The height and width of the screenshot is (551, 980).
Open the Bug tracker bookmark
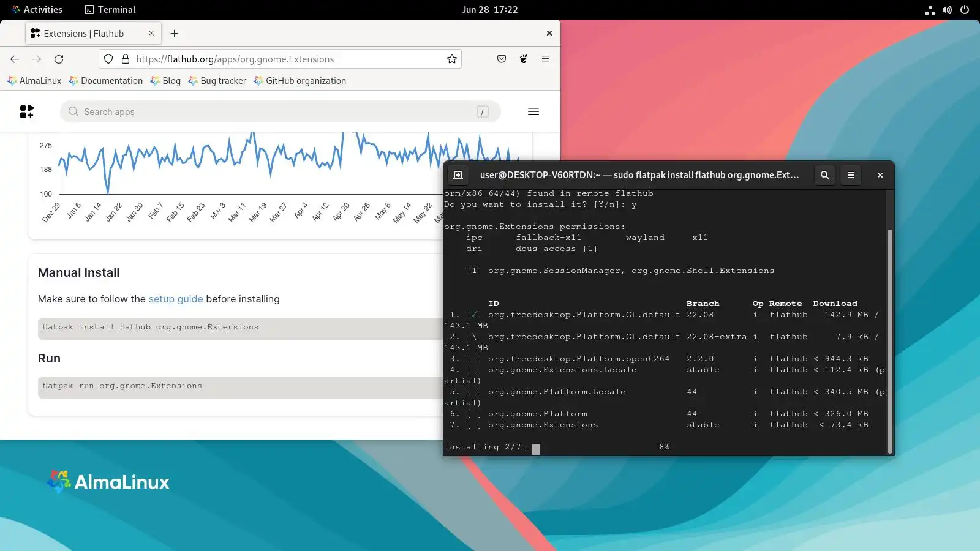click(x=217, y=81)
